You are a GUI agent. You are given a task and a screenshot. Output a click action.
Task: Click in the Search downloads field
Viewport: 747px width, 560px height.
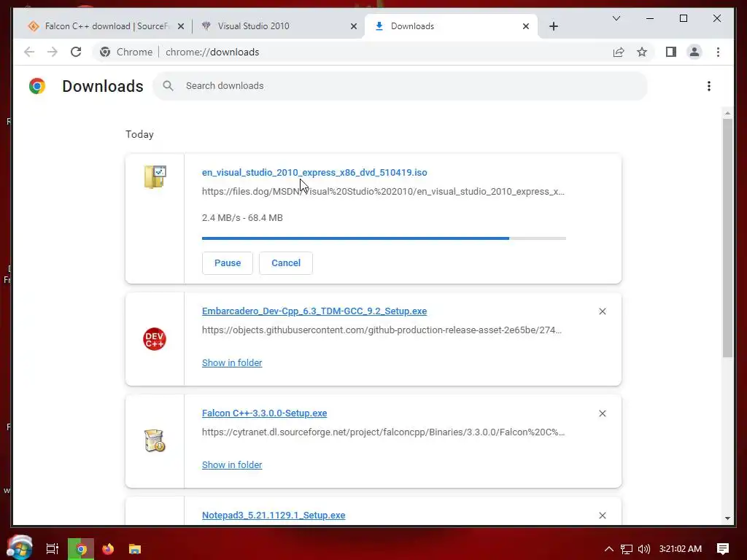click(x=400, y=86)
